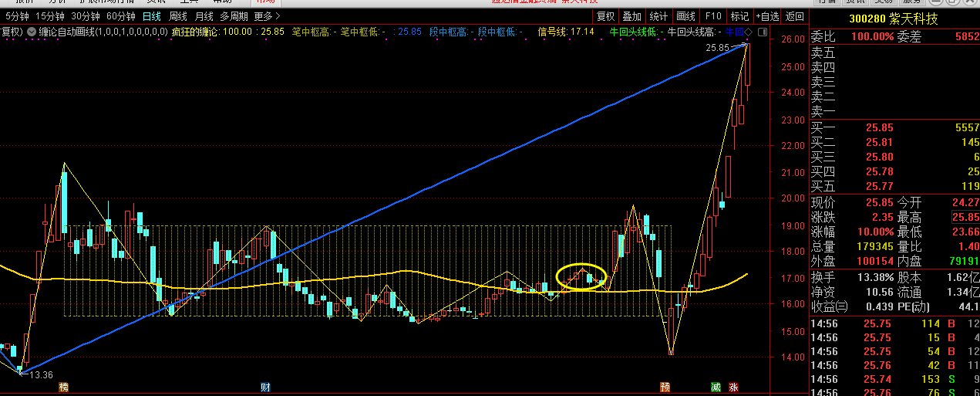The width and height of the screenshot is (980, 396).
Task: Open the 多周期 multi-period view
Action: click(234, 16)
